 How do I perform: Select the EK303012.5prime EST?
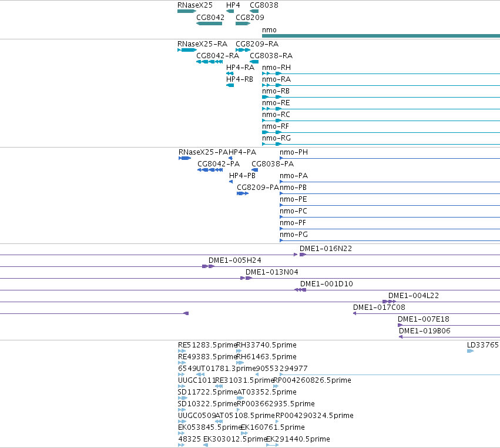(x=206, y=446)
